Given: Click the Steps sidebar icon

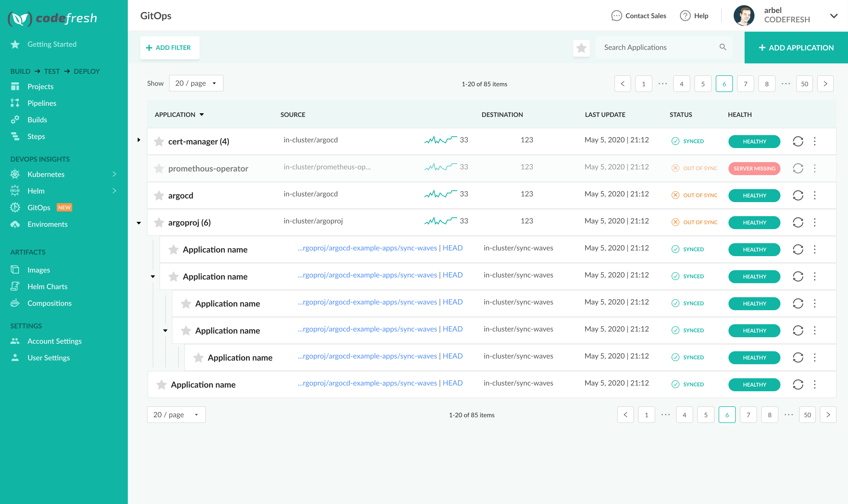Looking at the screenshot, I should tap(15, 136).
